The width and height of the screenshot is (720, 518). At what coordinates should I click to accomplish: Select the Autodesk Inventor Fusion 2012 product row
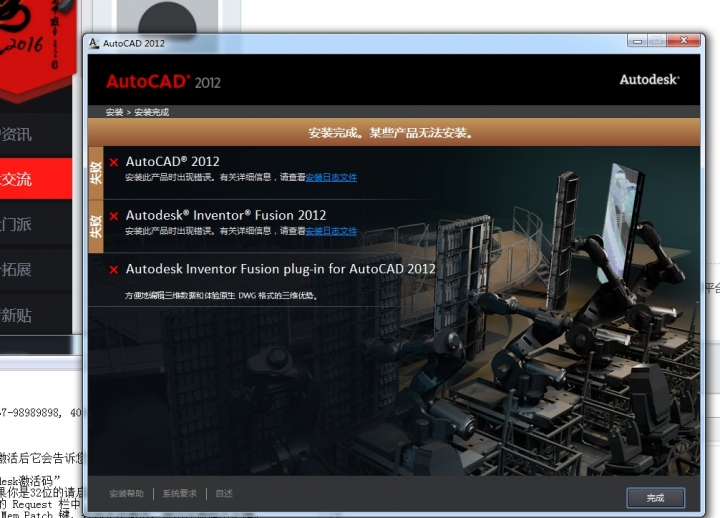coord(226,215)
